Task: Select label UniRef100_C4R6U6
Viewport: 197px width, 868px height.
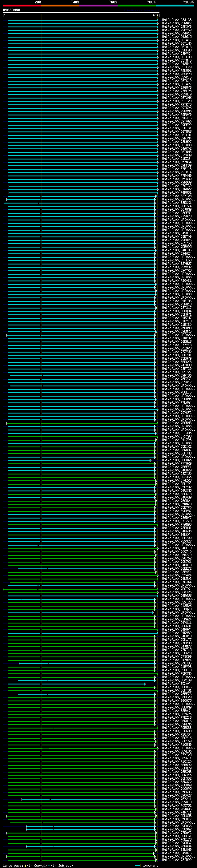Action: click(x=177, y=596)
